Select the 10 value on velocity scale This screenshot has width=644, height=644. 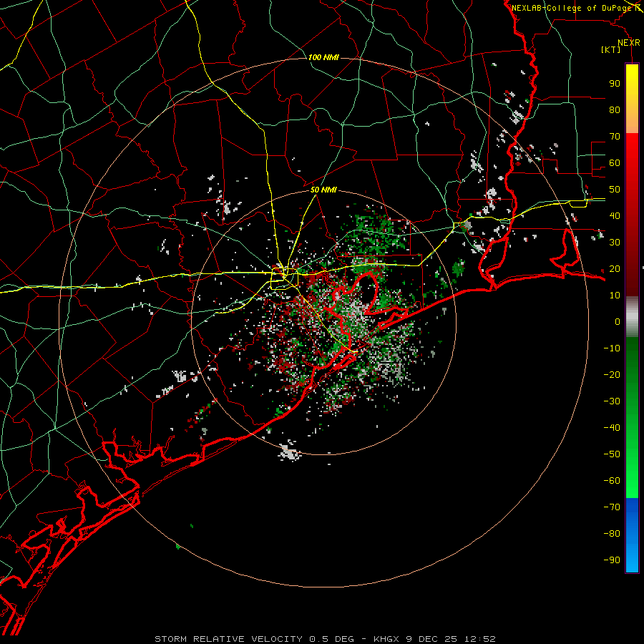(615, 296)
